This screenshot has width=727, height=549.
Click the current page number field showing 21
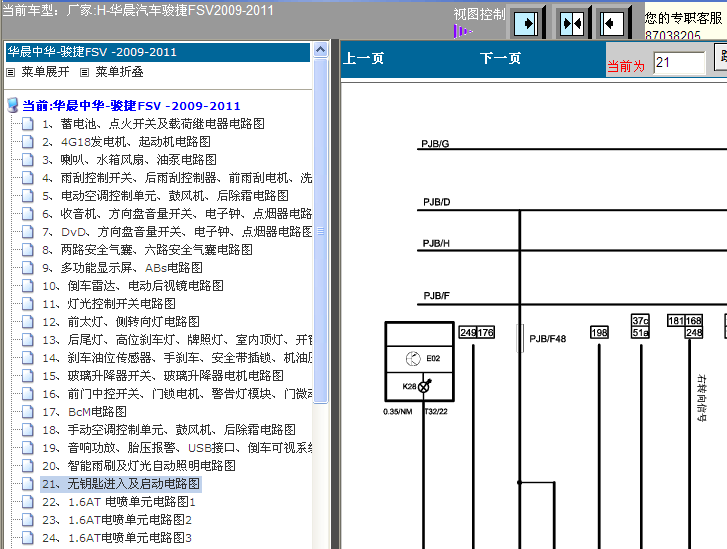679,63
